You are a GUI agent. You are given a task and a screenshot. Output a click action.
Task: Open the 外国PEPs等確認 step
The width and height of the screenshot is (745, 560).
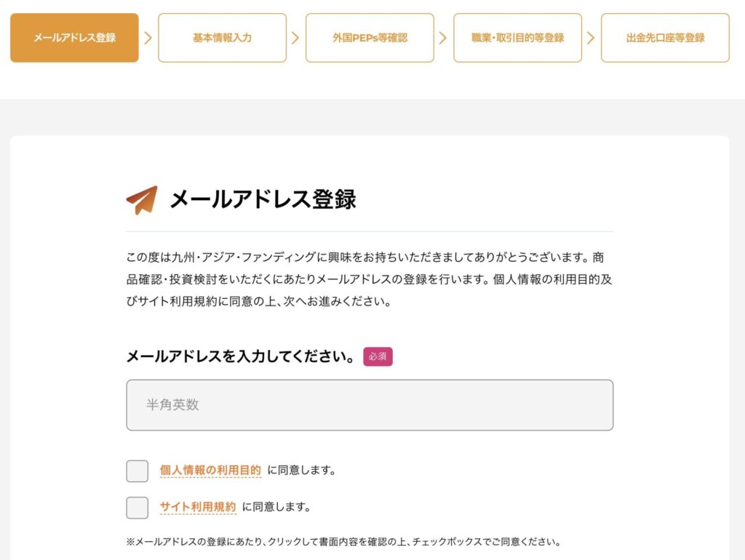370,38
